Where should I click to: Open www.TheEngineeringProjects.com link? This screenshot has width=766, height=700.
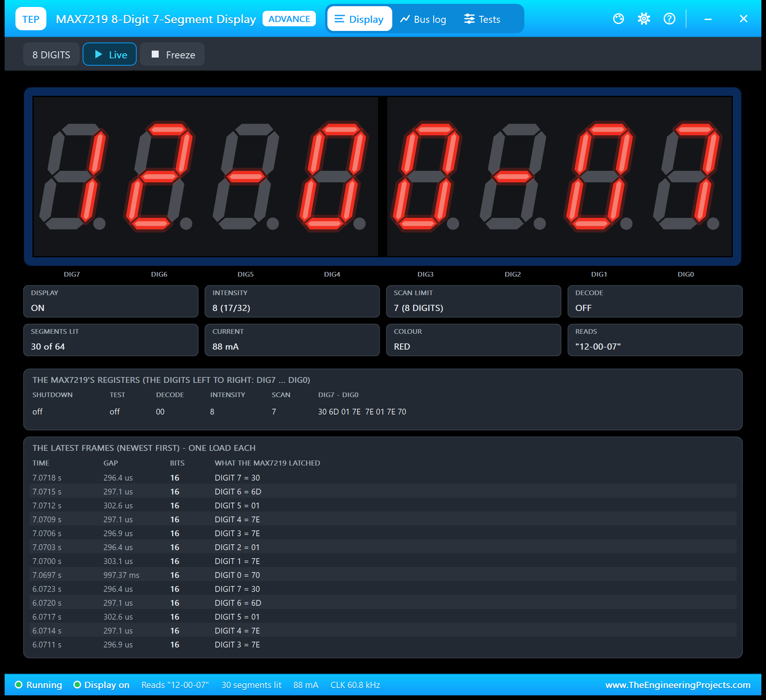pyautogui.click(x=678, y=685)
